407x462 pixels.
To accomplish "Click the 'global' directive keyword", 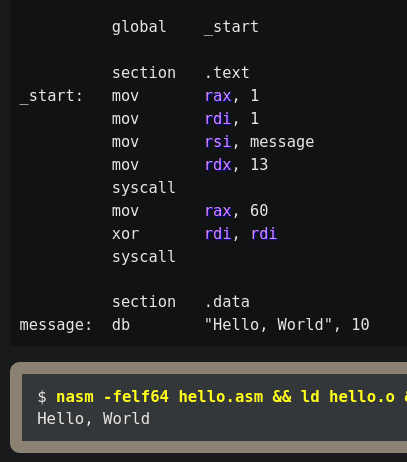I will click(x=139, y=27).
